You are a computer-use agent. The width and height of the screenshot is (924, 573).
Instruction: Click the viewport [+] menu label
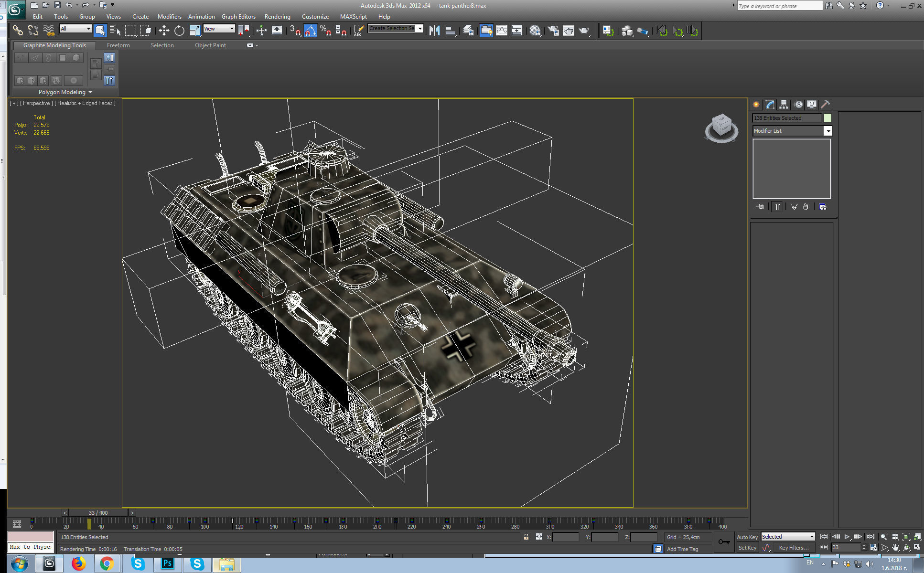pyautogui.click(x=14, y=103)
